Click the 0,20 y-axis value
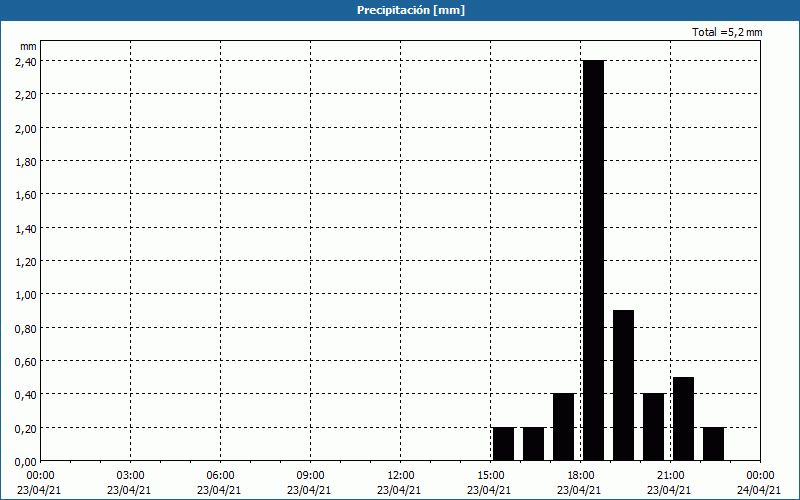This screenshot has width=800, height=500. click(26, 429)
